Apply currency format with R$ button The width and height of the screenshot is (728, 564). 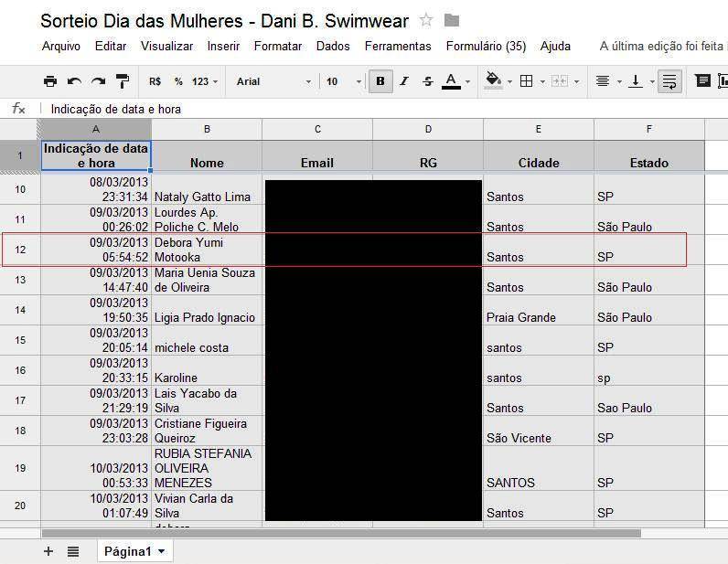click(155, 81)
